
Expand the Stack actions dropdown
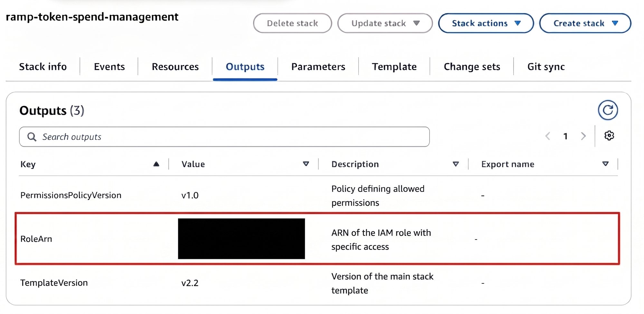coord(486,23)
